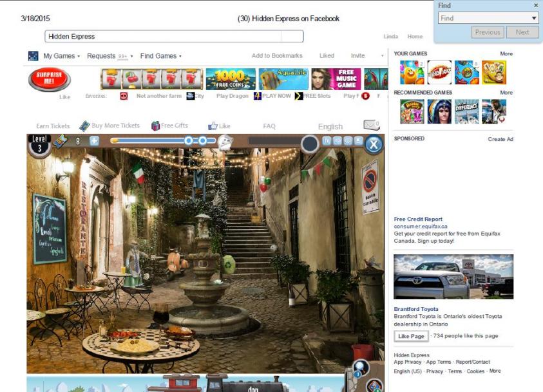Click the Free Gifts present icon
The height and width of the screenshot is (392, 543).
(155, 126)
